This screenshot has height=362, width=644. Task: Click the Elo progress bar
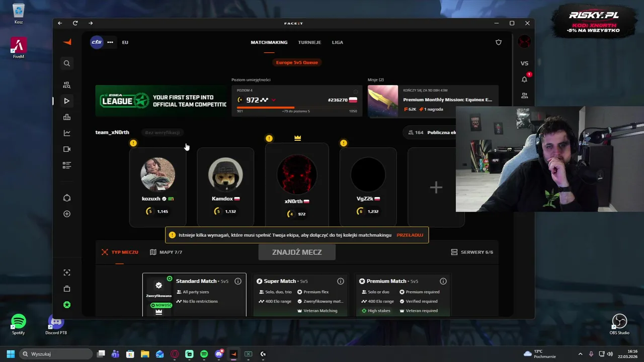tap(297, 107)
